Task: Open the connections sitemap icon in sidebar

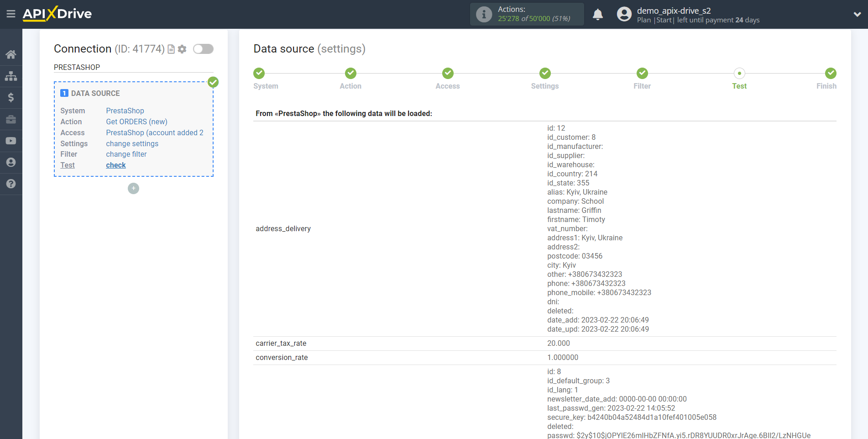Action: [11, 76]
